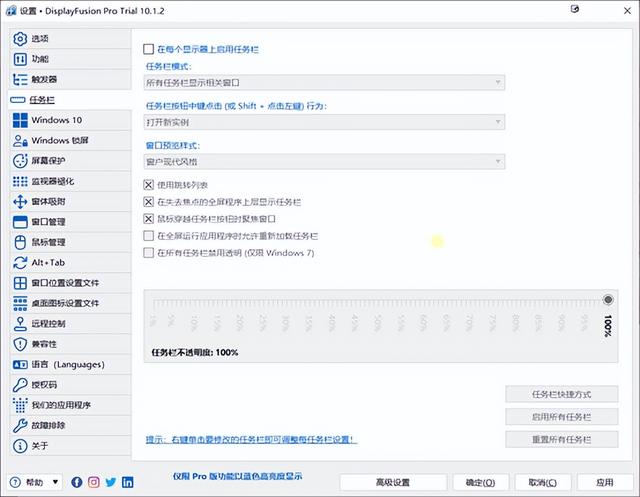Click the 兼容性 shield icon

20,344
